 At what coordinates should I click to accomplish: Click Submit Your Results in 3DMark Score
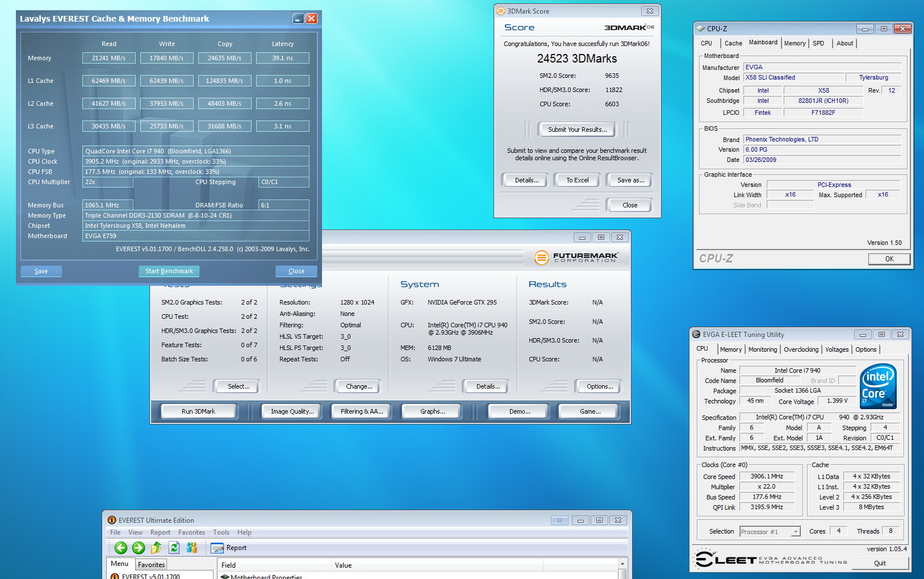pos(577,130)
